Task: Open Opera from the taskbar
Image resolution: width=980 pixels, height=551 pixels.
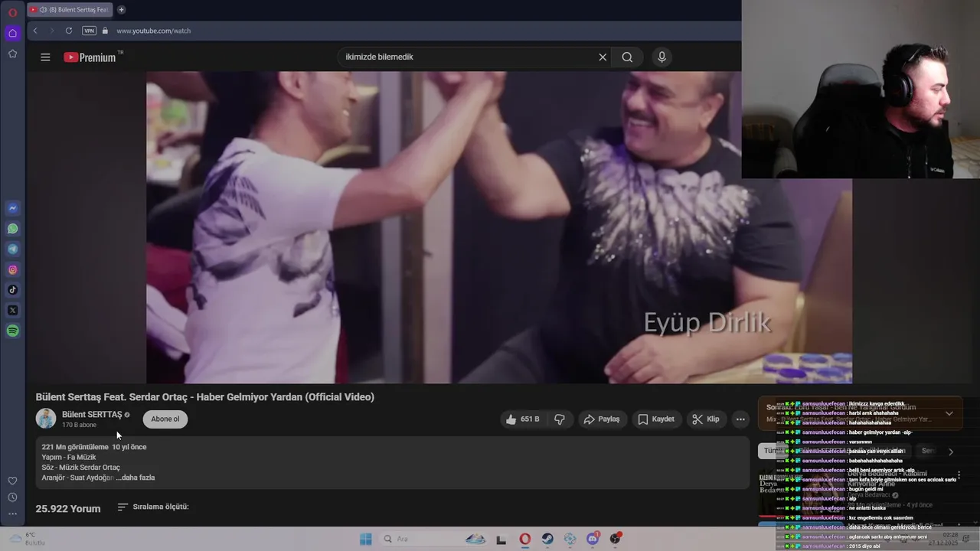Action: pos(524,539)
